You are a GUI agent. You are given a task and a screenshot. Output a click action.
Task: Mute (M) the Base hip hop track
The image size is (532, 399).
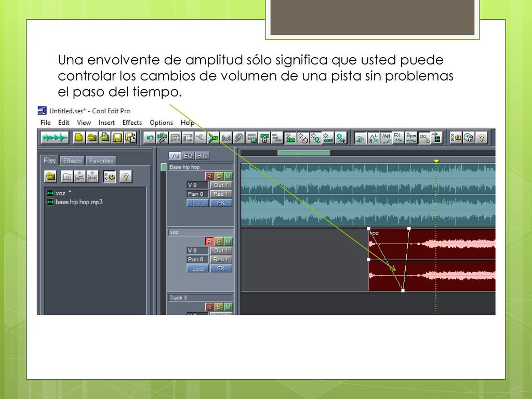point(228,176)
